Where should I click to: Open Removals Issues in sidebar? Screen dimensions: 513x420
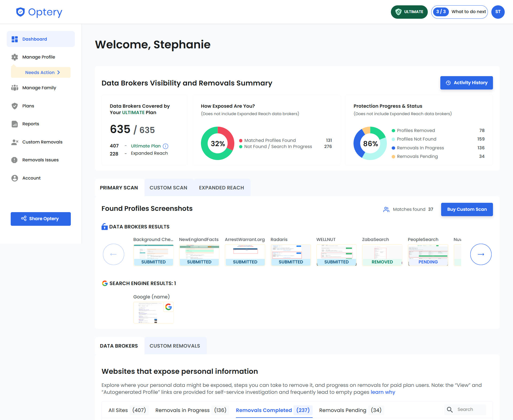tap(41, 160)
